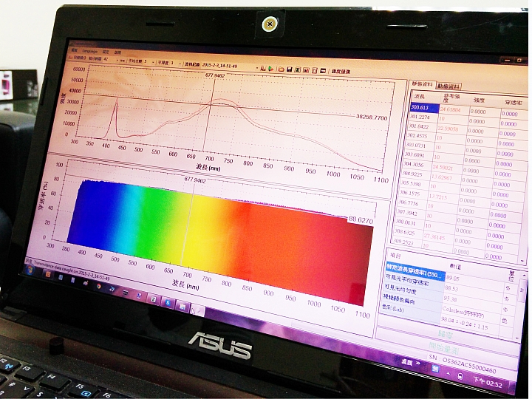Click the active spectrometer app taskbar button
Screen dimensions: 532x399
[198, 310]
